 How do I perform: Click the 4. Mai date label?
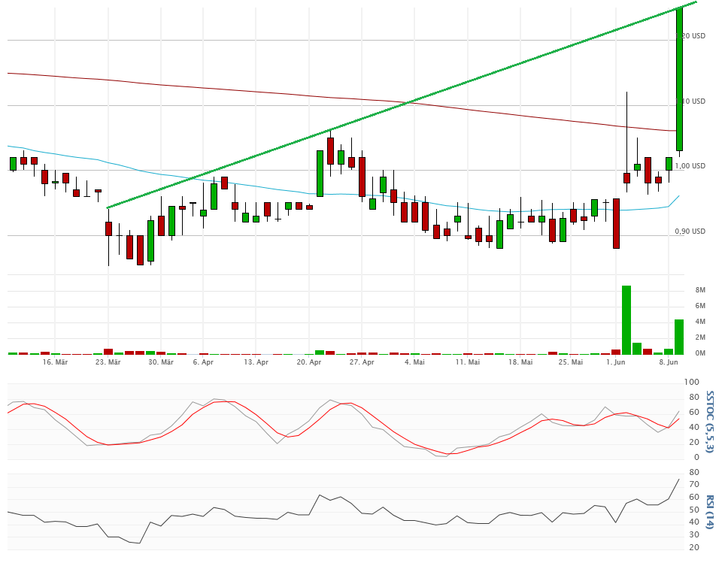pos(414,362)
